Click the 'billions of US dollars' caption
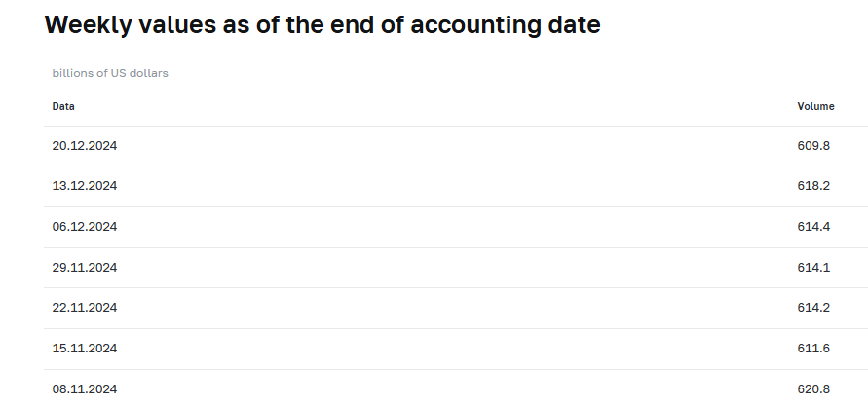868x406 pixels. (110, 74)
